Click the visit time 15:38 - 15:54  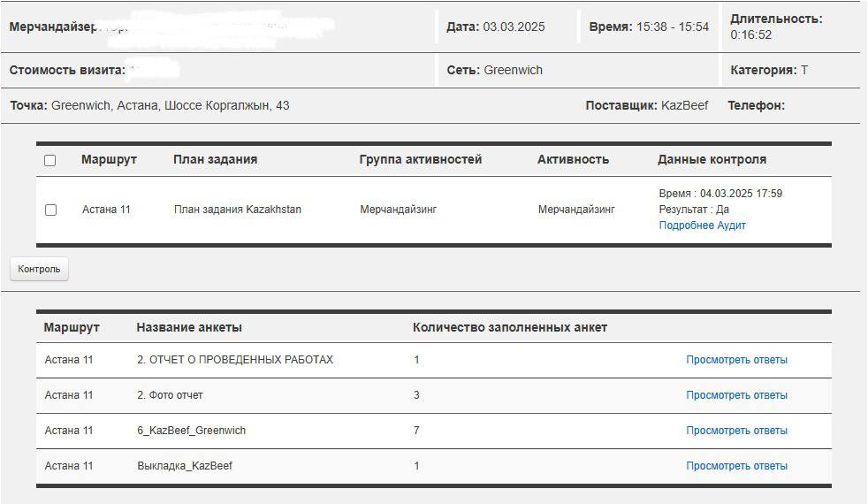[x=673, y=27]
